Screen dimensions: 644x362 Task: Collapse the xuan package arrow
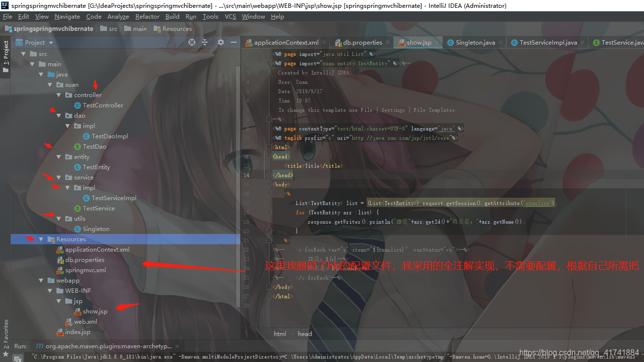tap(50, 85)
